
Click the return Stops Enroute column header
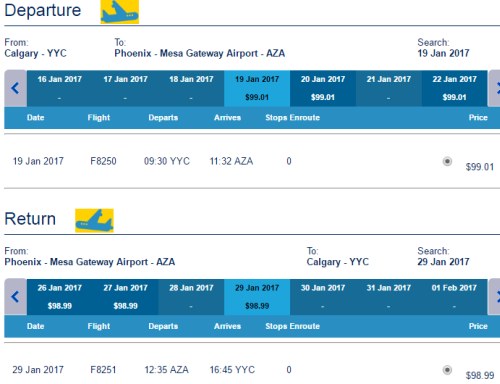292,326
